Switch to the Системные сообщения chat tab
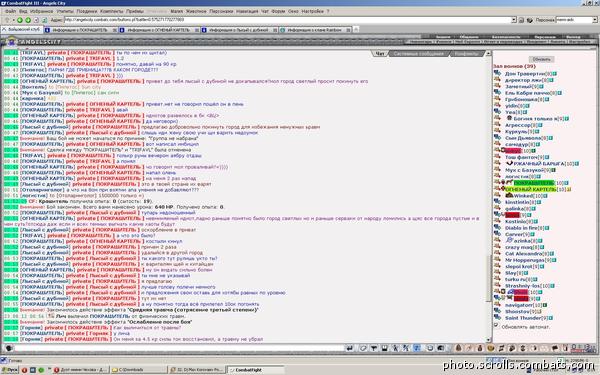 click(419, 54)
